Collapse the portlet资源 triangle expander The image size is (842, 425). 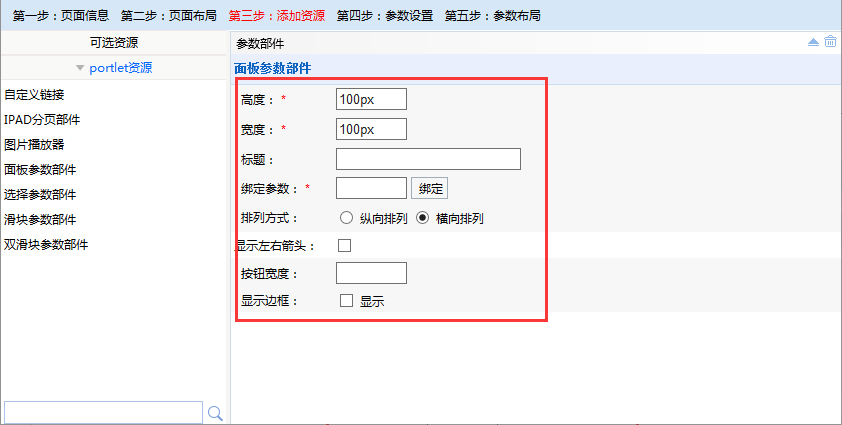pyautogui.click(x=80, y=68)
